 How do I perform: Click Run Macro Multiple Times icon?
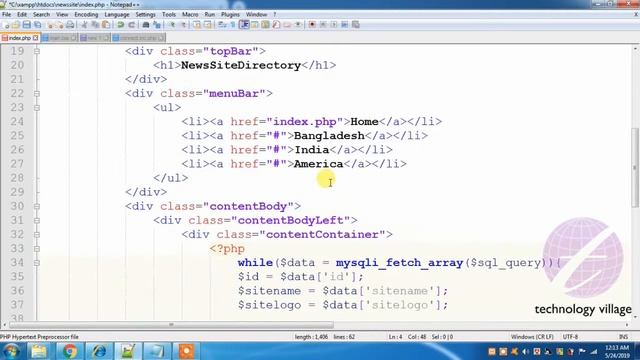[344, 25]
